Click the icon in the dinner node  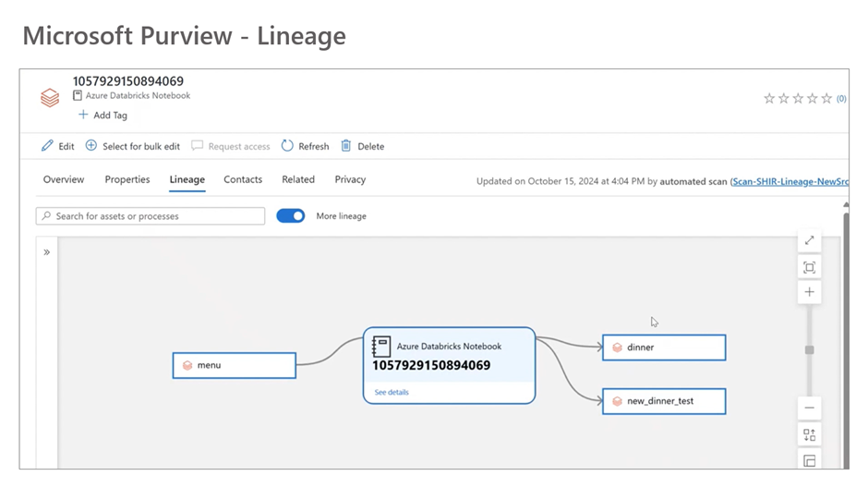pyautogui.click(x=617, y=348)
